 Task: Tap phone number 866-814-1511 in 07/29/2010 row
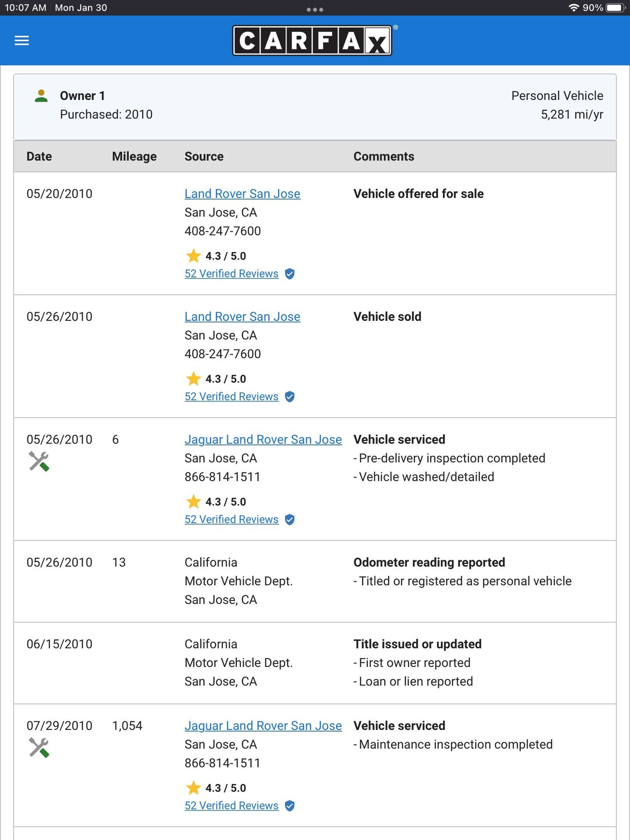(x=223, y=763)
